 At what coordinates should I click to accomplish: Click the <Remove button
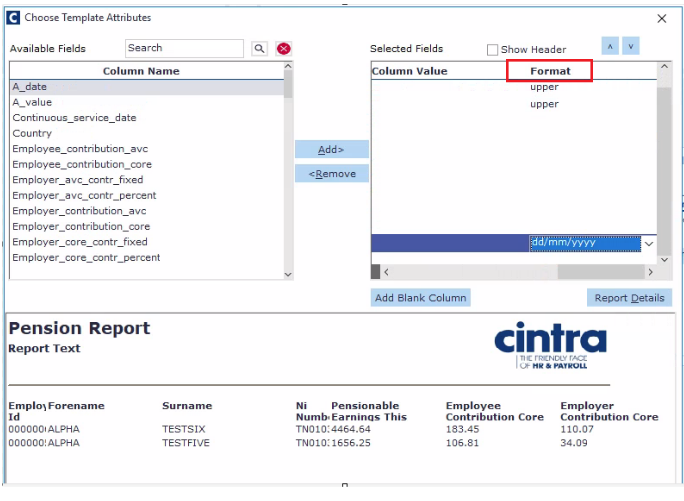pyautogui.click(x=332, y=174)
